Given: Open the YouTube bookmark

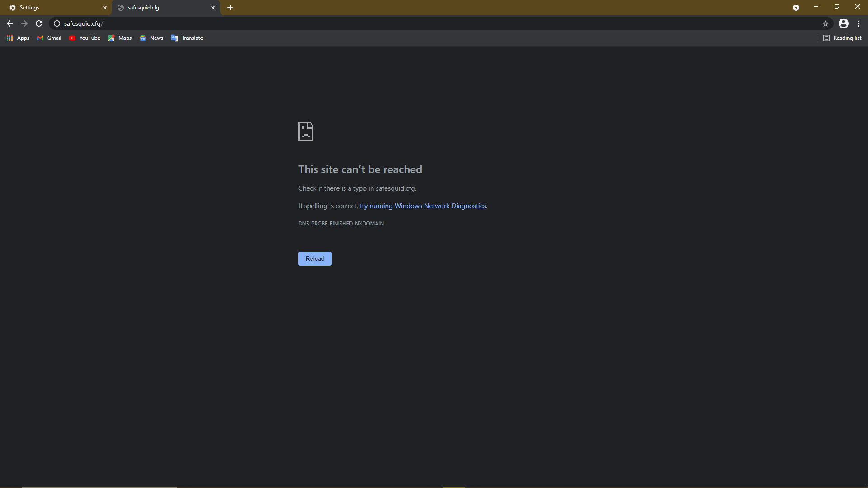Looking at the screenshot, I should click(85, 38).
